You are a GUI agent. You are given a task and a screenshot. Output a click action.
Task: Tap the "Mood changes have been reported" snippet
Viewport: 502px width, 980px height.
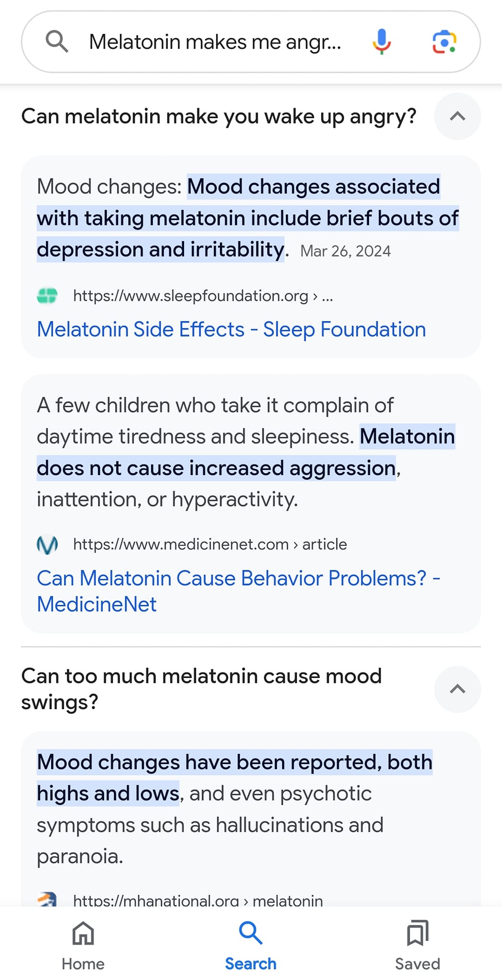(x=235, y=778)
